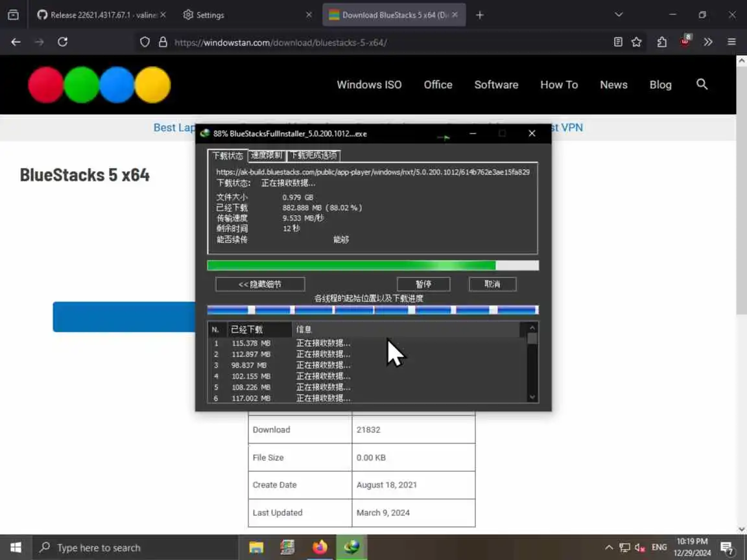This screenshot has width=747, height=560.
Task: Select the 速度限制 tab in download dialog
Action: coord(267,156)
